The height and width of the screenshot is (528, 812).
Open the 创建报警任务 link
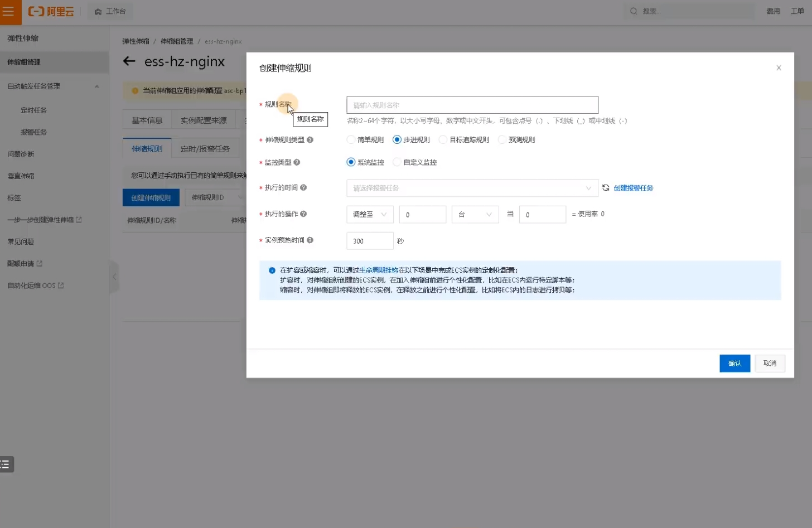(x=633, y=188)
